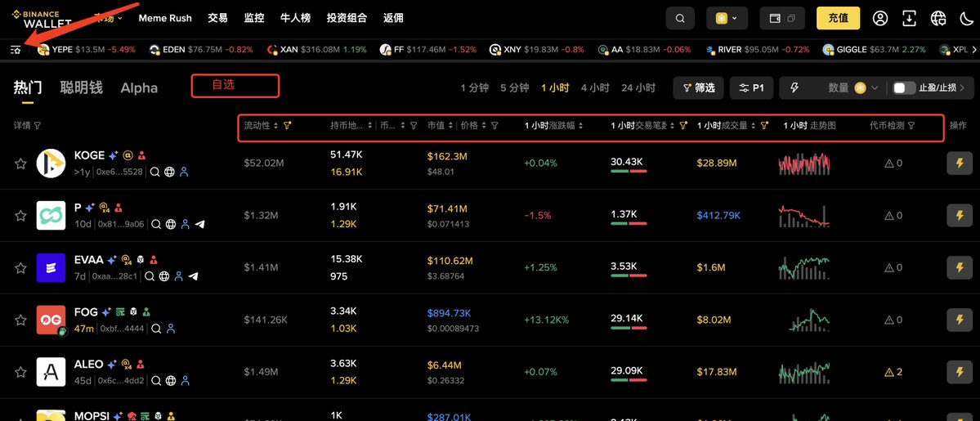Image resolution: width=980 pixels, height=421 pixels.
Task: Open the search magnifier in the top bar
Action: [x=680, y=18]
